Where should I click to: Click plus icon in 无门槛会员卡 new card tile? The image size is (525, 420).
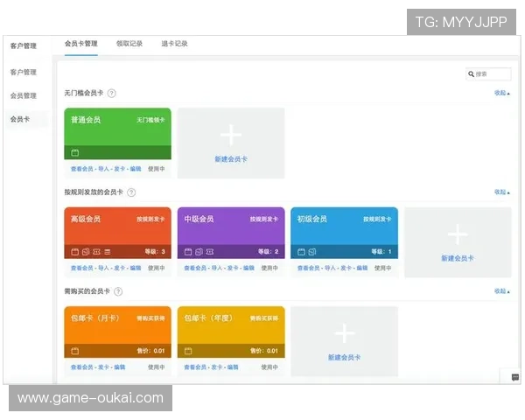click(231, 135)
